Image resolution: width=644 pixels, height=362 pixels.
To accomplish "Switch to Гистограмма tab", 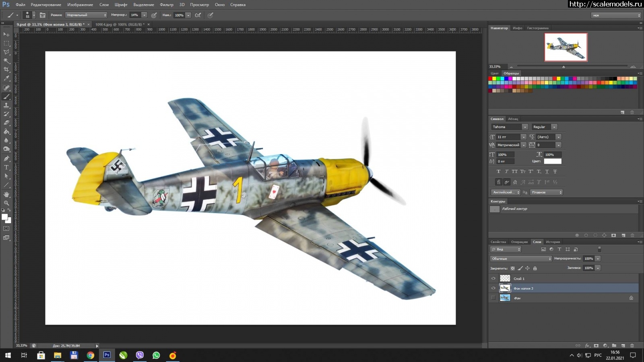I will tap(538, 28).
